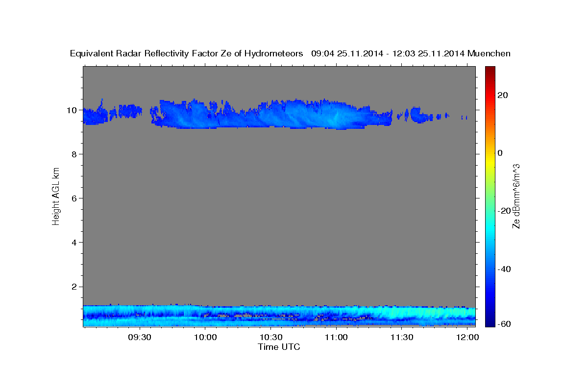This screenshot has width=588, height=392.
Task: Click the '12:00' time tick label
Action: point(467,338)
